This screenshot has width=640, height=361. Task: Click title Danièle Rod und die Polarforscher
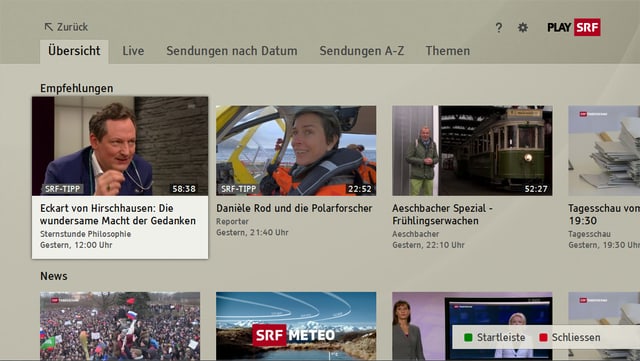(294, 208)
